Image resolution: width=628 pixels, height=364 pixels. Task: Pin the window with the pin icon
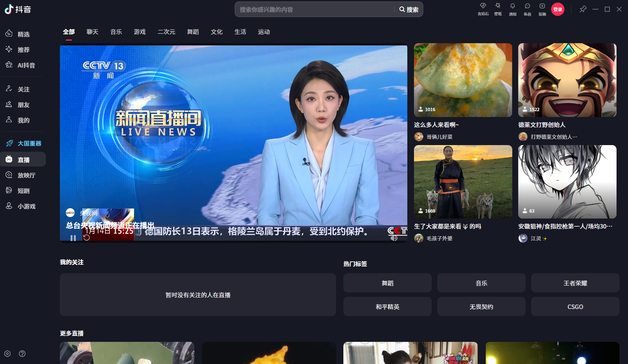pyautogui.click(x=583, y=9)
